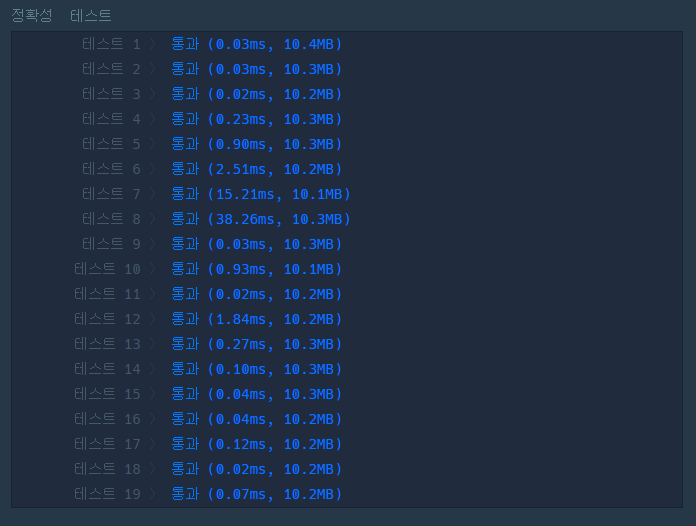The height and width of the screenshot is (526, 696).
Task: Click result 통과 (0.07ms, 10.2MB)
Action: pyautogui.click(x=257, y=494)
